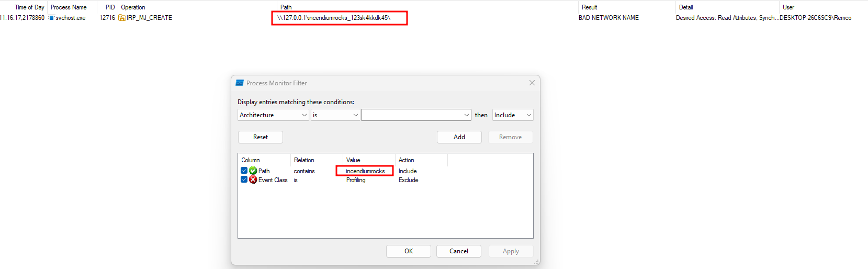
Task: Click the Process Name column header
Action: [x=69, y=7]
